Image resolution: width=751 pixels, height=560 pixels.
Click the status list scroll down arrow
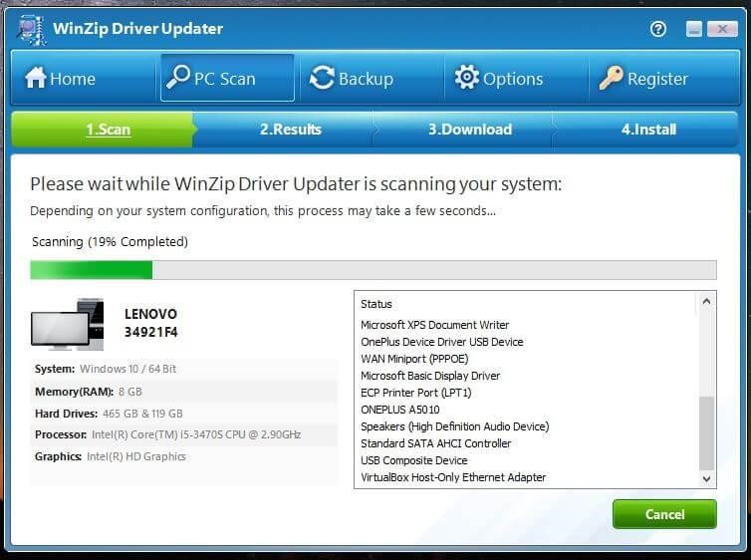point(706,478)
